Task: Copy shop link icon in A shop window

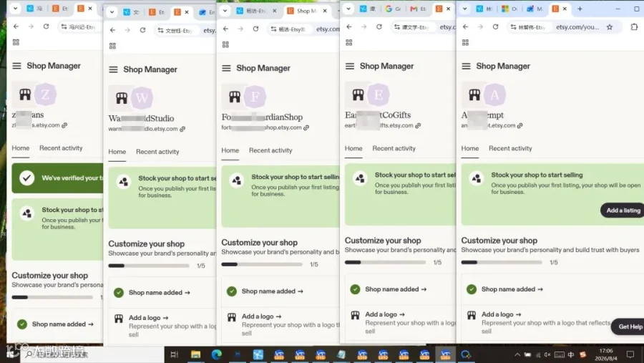Action: (x=519, y=125)
